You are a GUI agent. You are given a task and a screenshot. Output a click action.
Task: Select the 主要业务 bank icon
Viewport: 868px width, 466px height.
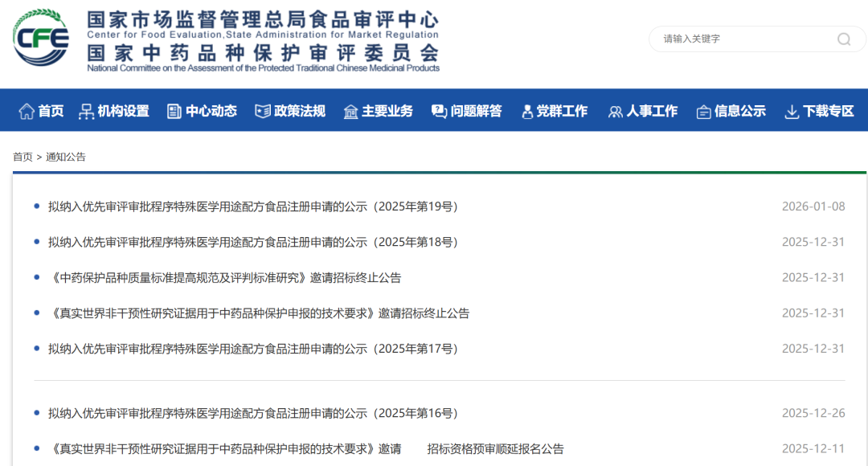[350, 110]
